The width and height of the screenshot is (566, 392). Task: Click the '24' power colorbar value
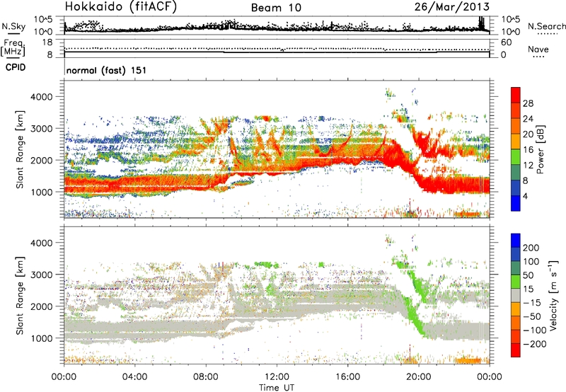coord(528,119)
